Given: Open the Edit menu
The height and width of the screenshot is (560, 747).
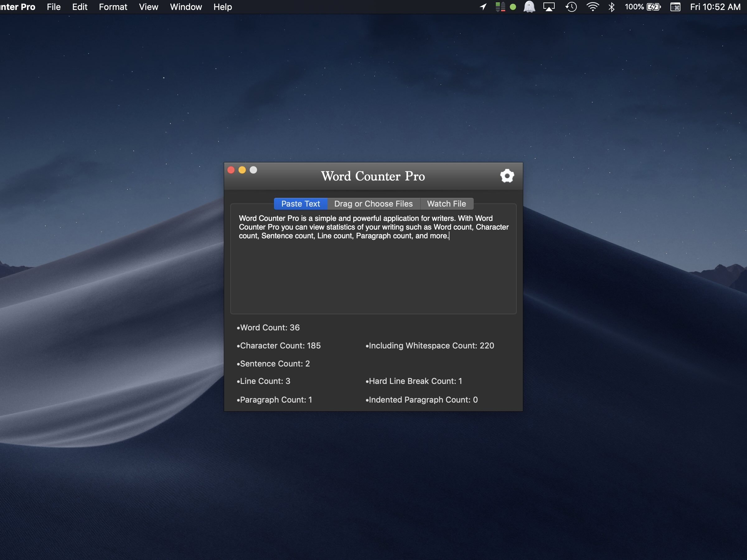Looking at the screenshot, I should click(x=80, y=7).
